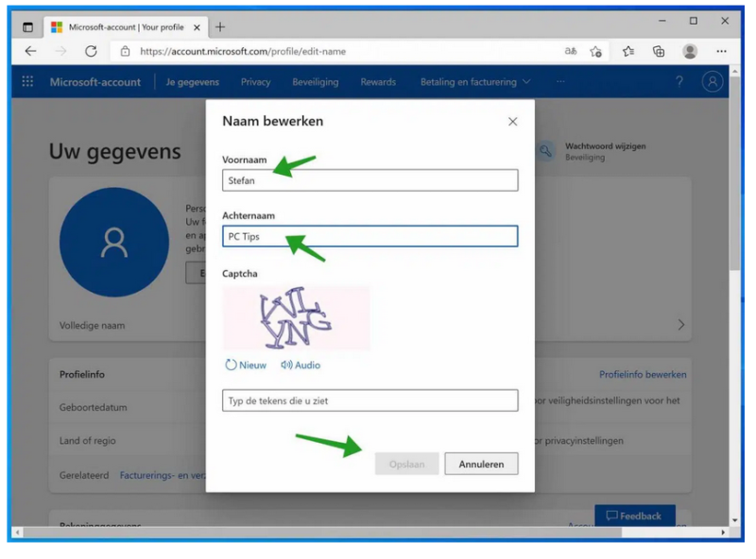Click the Uw gegevens heading

pos(114,151)
